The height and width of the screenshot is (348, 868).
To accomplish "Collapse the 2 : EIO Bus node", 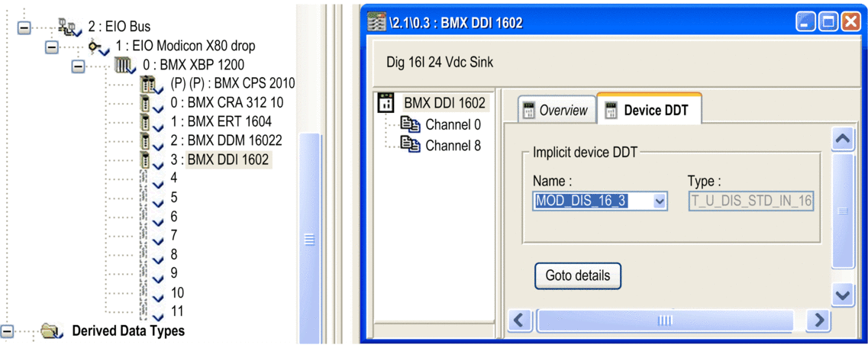I will point(24,27).
